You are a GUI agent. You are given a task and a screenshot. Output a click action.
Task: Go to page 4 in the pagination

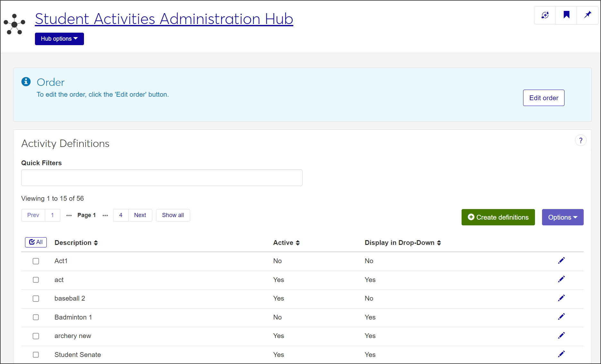[x=121, y=215]
